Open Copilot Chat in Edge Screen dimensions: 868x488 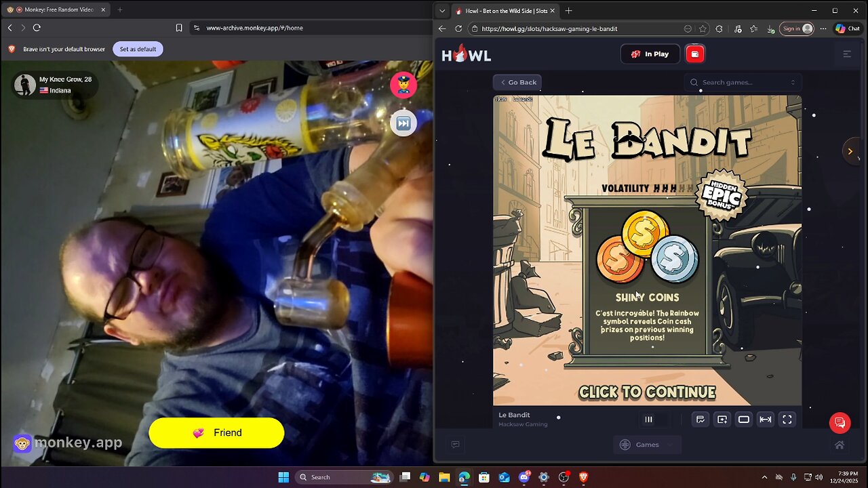point(848,28)
